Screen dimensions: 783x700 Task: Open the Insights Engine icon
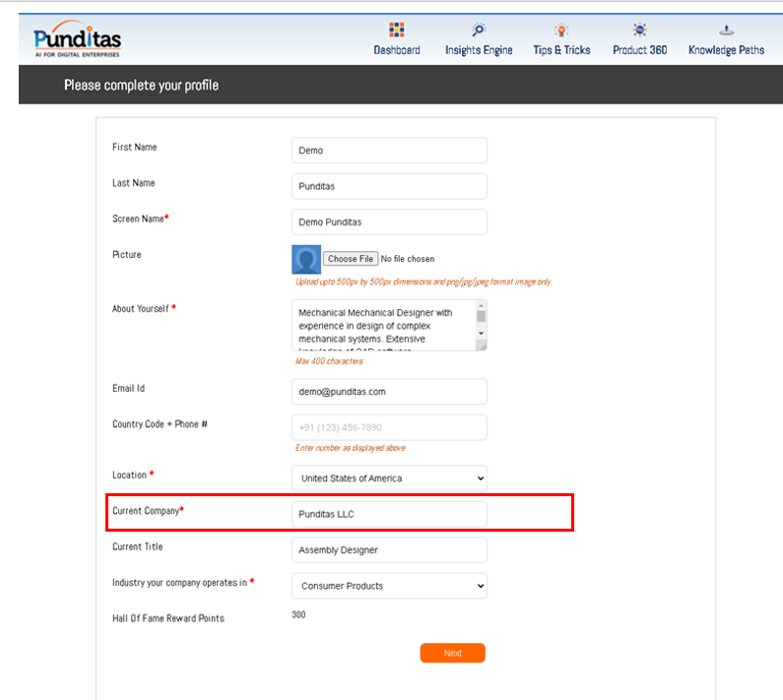(479, 30)
